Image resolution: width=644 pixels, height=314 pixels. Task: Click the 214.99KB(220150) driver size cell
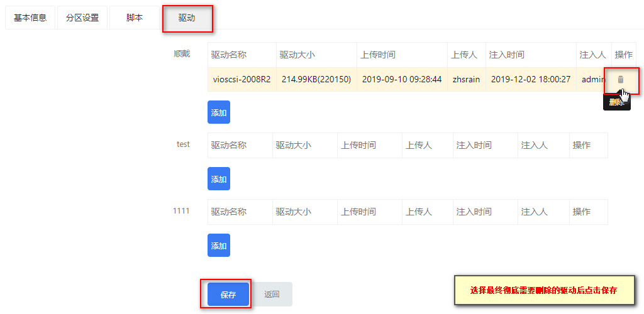click(316, 80)
